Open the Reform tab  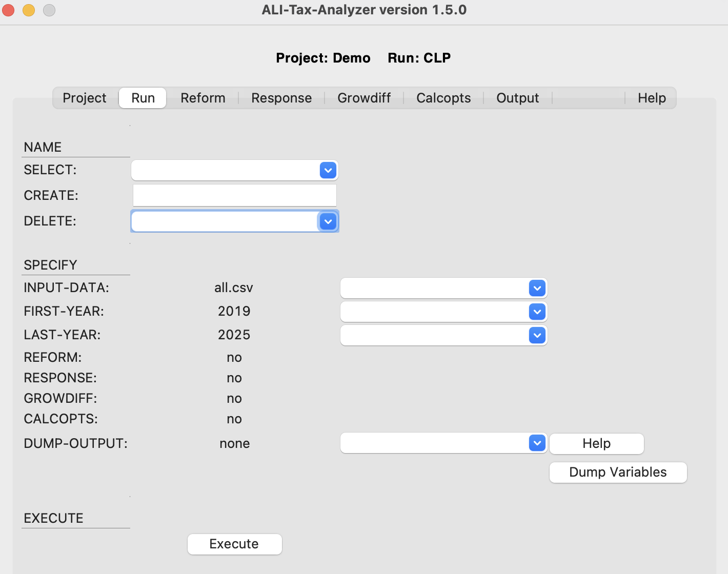click(x=203, y=97)
